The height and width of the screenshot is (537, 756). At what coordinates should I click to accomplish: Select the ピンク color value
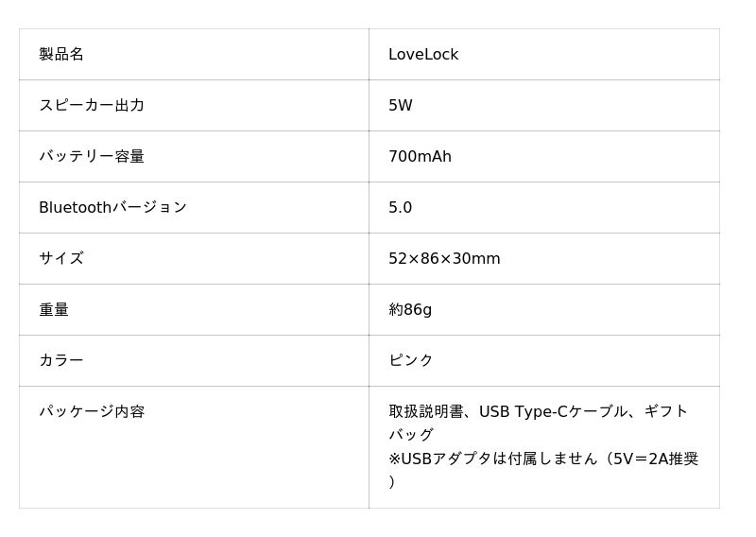(411, 361)
